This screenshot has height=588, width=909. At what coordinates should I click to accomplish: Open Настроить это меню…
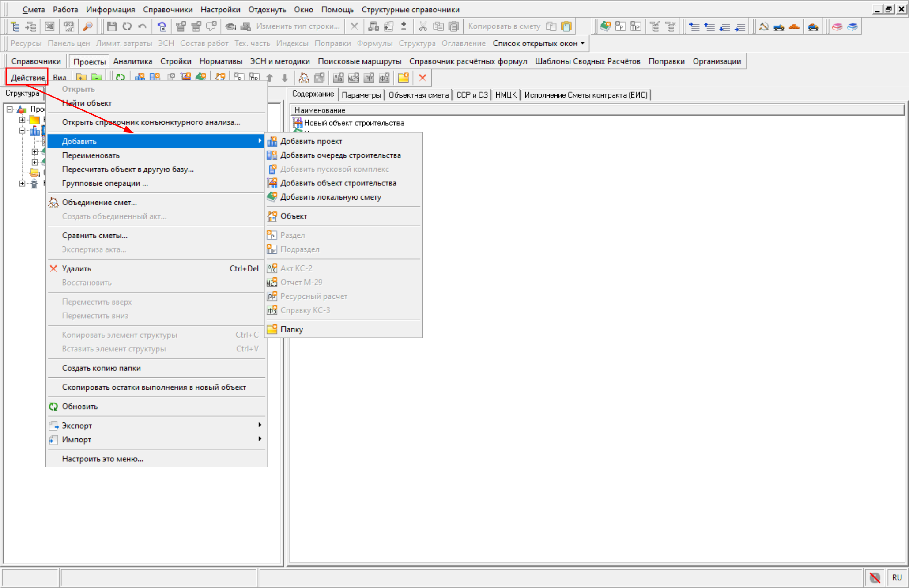pos(157,459)
